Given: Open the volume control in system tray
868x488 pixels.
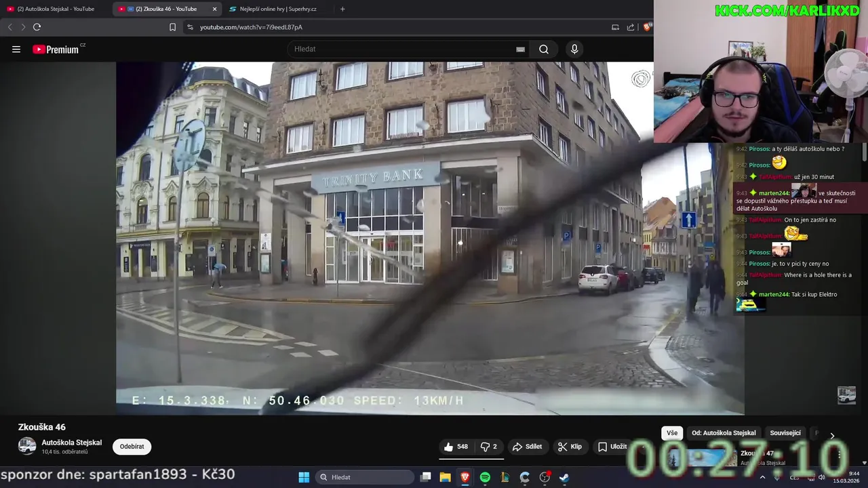Looking at the screenshot, I should coord(822,477).
